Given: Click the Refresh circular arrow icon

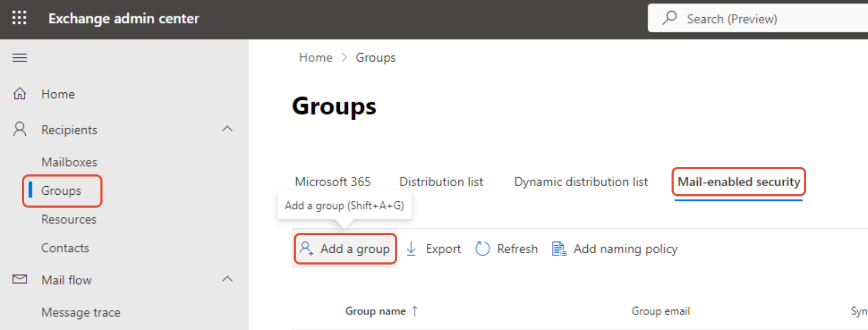Looking at the screenshot, I should pyautogui.click(x=483, y=248).
